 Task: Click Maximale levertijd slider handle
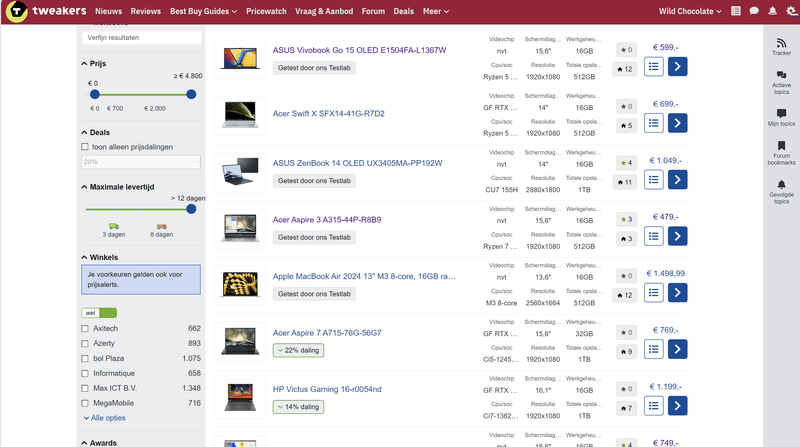pyautogui.click(x=191, y=209)
